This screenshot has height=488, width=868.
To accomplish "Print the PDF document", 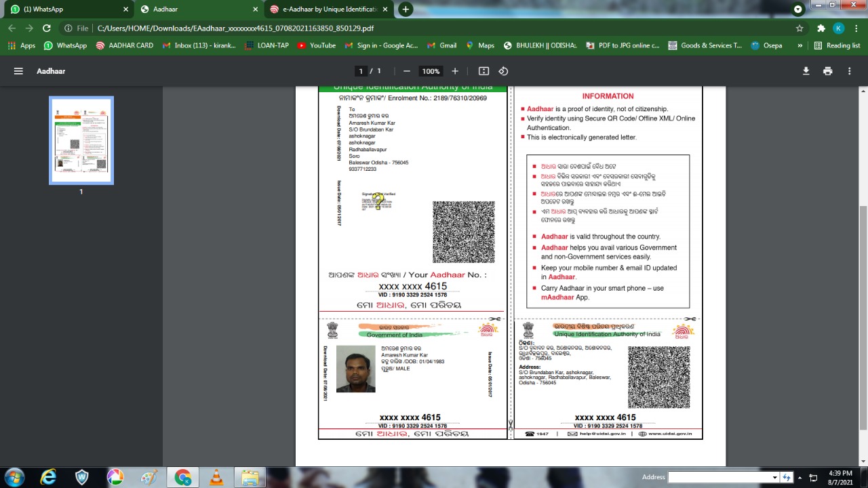I will pos(828,71).
